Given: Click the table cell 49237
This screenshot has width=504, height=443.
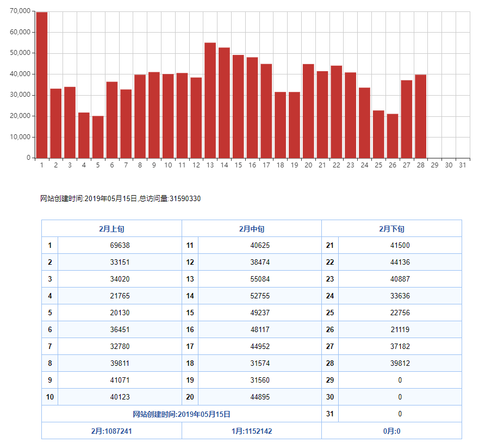Looking at the screenshot, I should coord(260,313).
